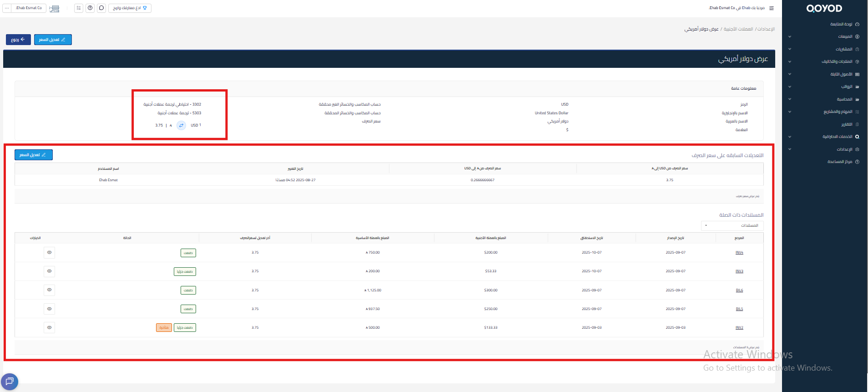Screen dimensions: 868x392
Task: Click the currency swap arrows icon next to USD 1
Action: pos(181,125)
